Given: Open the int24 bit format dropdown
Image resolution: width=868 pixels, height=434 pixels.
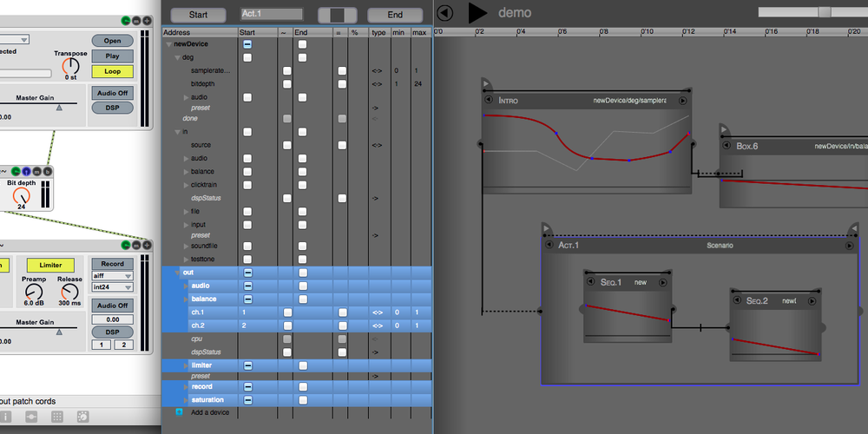Looking at the screenshot, I should click(112, 287).
